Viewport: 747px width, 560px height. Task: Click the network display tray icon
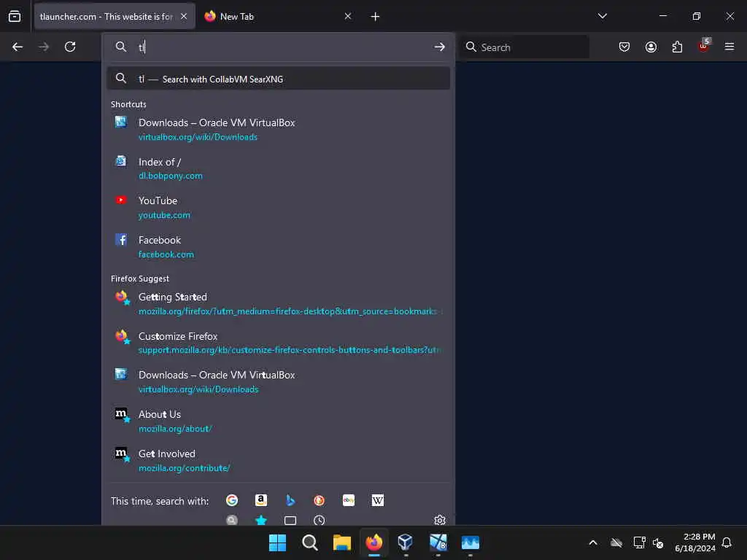(639, 542)
